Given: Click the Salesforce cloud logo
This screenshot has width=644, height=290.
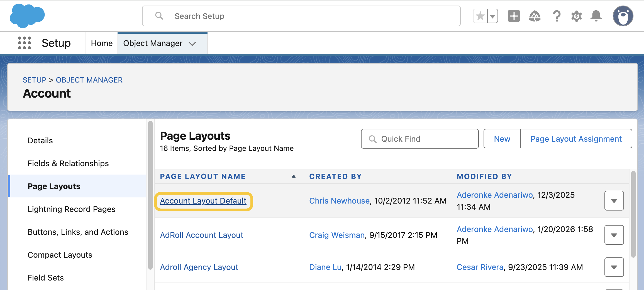Looking at the screenshot, I should (x=27, y=16).
